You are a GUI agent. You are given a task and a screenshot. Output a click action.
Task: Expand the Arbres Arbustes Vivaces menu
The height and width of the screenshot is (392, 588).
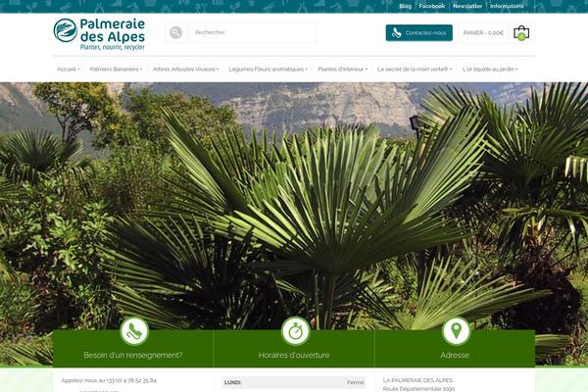pyautogui.click(x=185, y=69)
